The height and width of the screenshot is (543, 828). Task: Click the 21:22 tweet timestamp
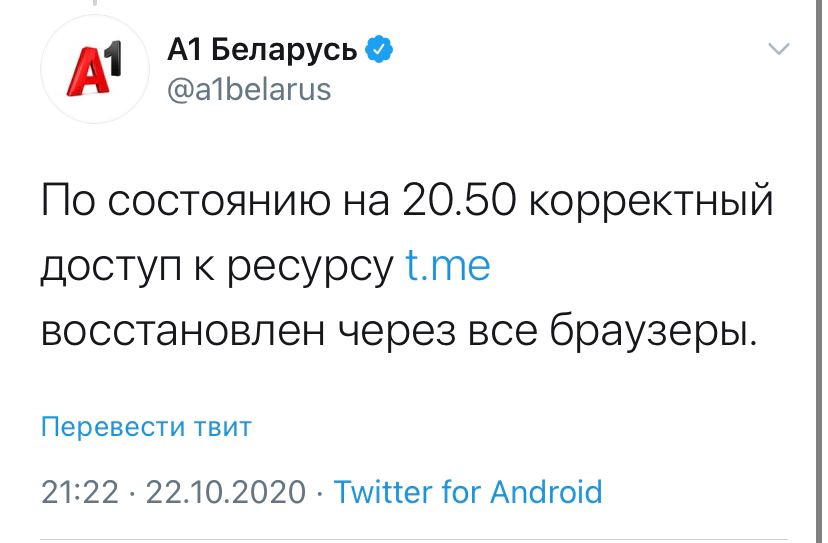click(x=80, y=492)
